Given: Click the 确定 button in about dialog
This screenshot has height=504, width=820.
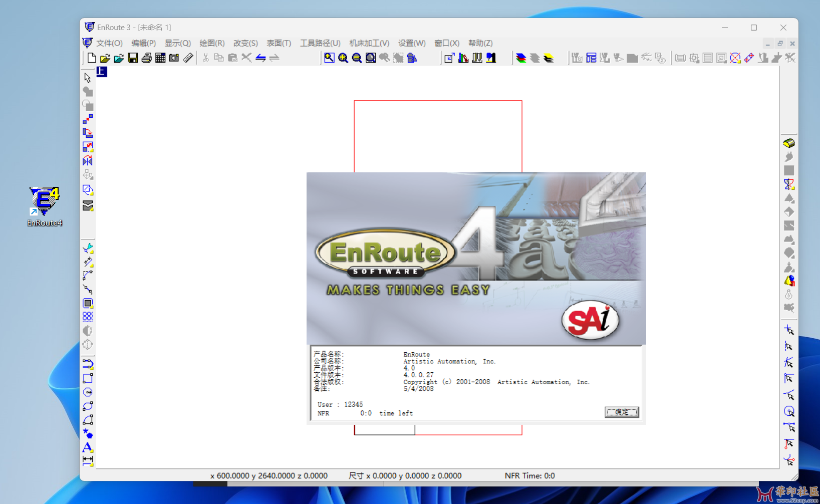Looking at the screenshot, I should coord(622,412).
